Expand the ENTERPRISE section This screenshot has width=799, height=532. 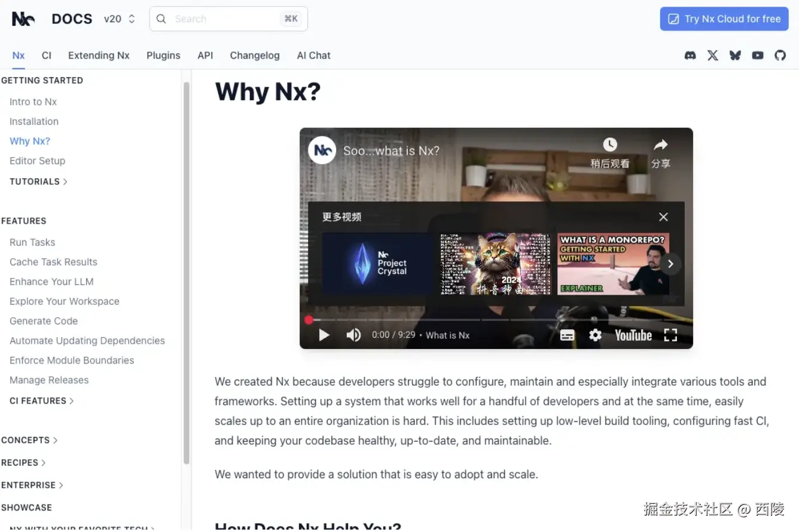[x=32, y=485]
